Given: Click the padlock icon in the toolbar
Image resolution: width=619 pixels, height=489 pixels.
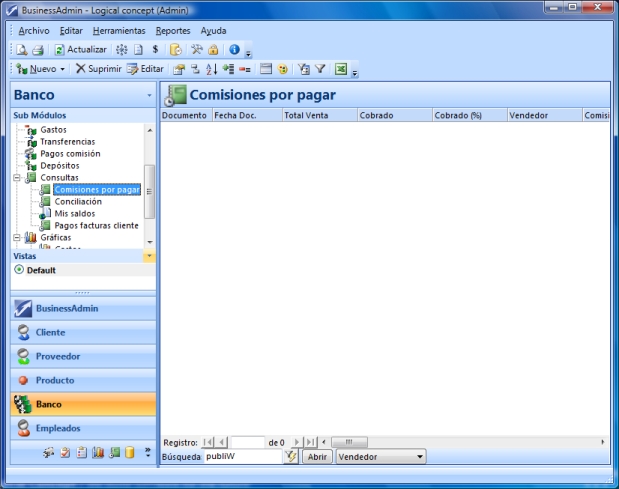Looking at the screenshot, I should [213, 49].
